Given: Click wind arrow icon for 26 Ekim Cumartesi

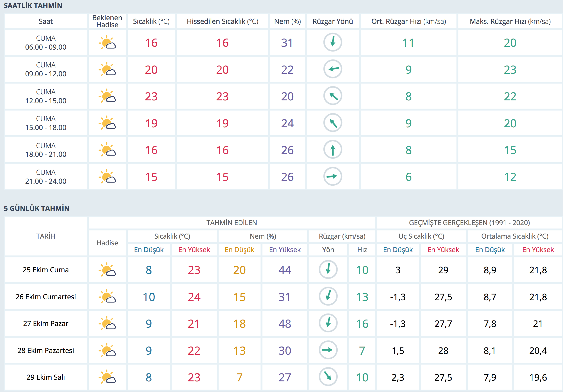Looking at the screenshot, I should pos(328,296).
